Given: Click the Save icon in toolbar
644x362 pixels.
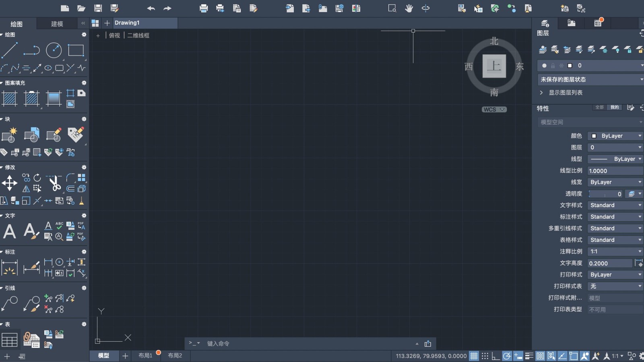Looking at the screenshot, I should point(98,8).
